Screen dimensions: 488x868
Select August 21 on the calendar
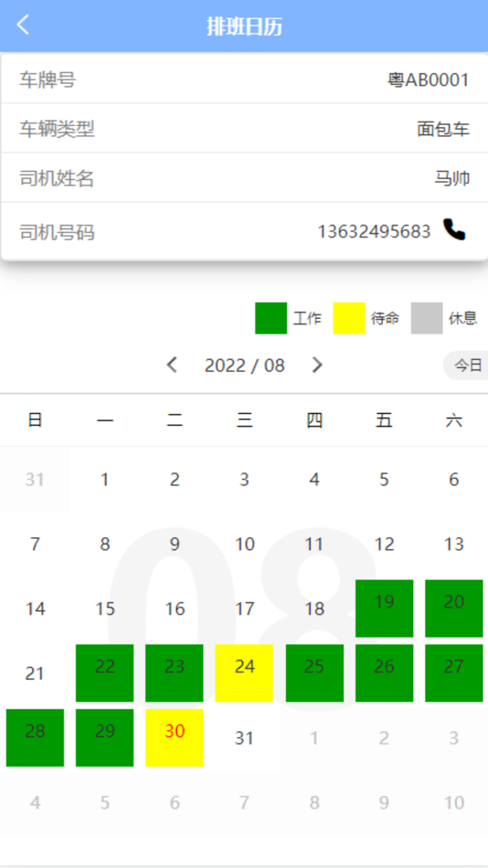35,673
